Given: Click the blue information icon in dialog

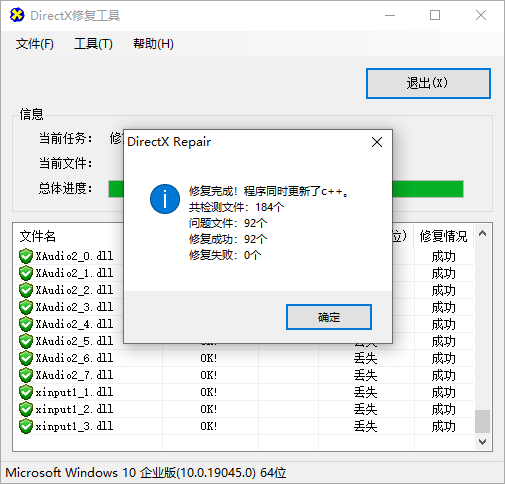Looking at the screenshot, I should [165, 199].
